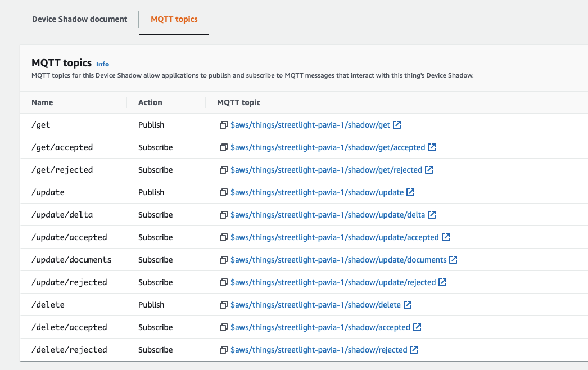588x370 pixels.
Task: Click the MQTT topic column header
Action: coord(239,102)
